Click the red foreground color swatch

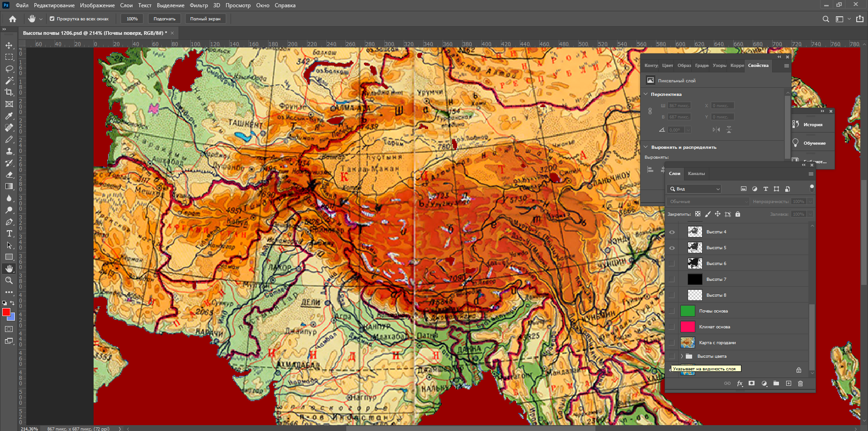coord(6,312)
